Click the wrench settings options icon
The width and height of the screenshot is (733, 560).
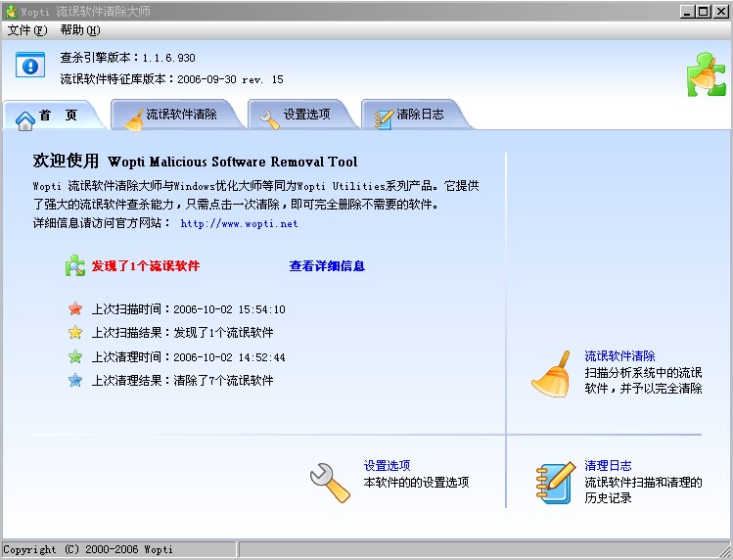pyautogui.click(x=330, y=483)
